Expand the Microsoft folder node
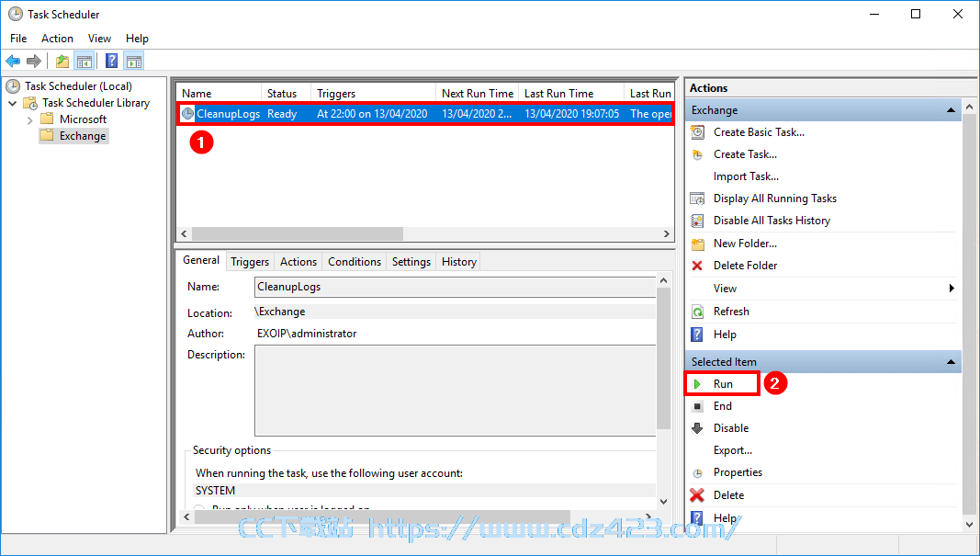Image resolution: width=980 pixels, height=556 pixels. (x=29, y=119)
